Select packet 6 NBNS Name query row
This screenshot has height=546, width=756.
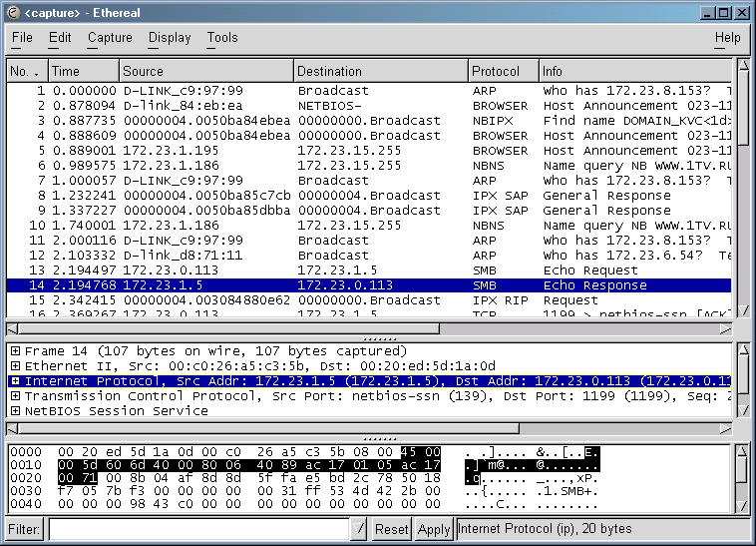369,166
